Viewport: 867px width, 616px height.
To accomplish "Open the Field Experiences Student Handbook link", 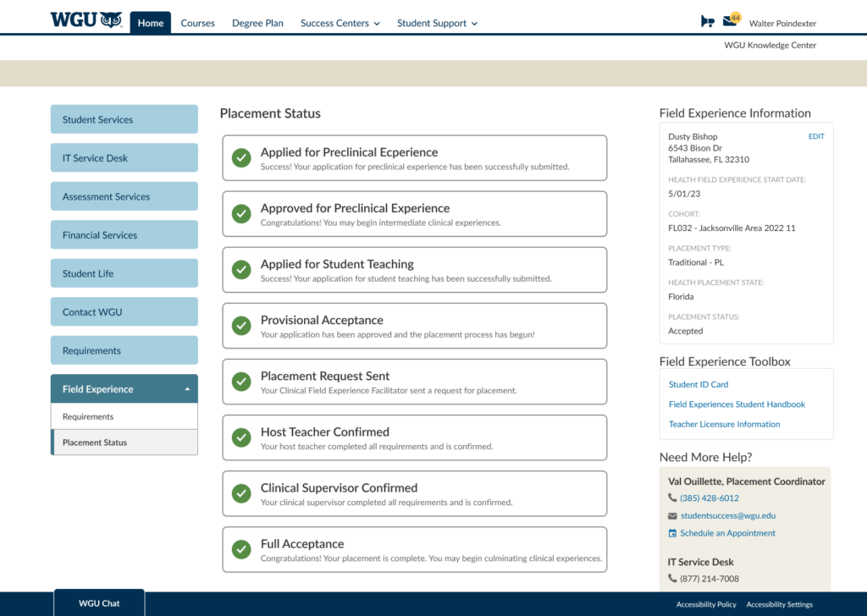I will [737, 404].
